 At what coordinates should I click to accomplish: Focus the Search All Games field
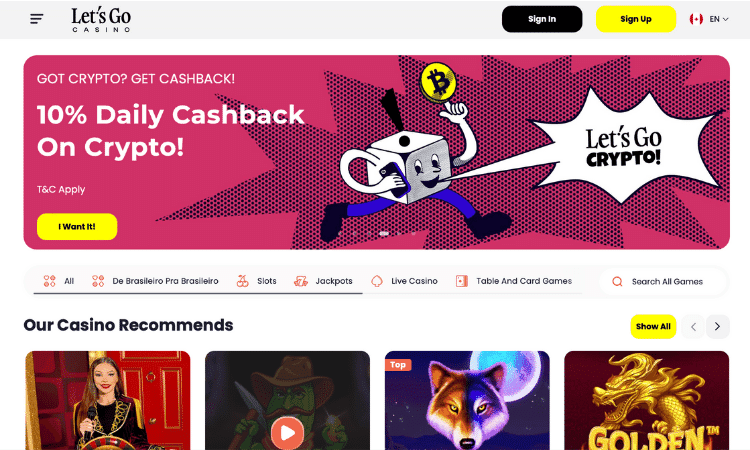[663, 282]
